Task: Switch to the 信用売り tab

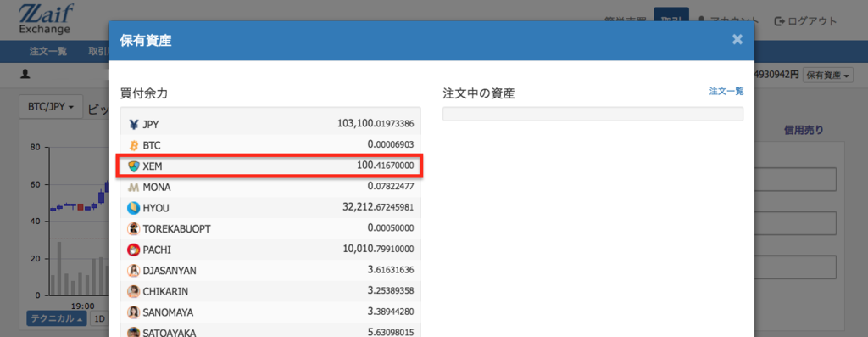Action: 804,131
